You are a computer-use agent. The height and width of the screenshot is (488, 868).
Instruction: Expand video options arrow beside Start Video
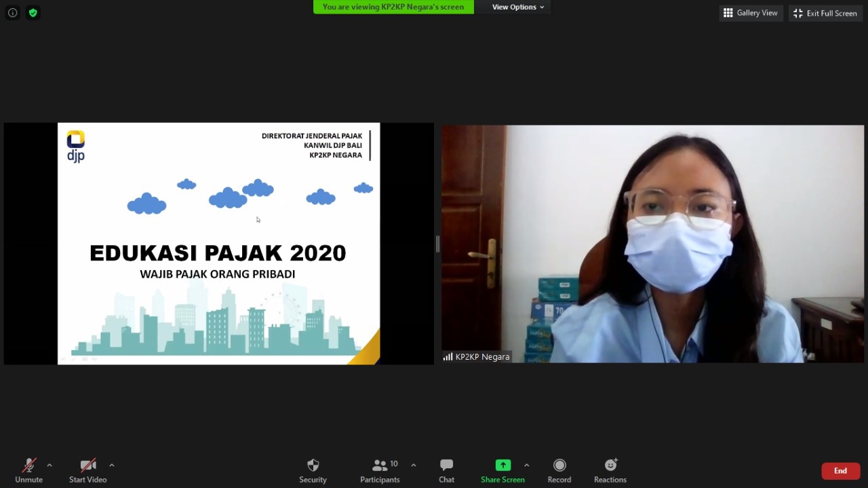coord(111,466)
